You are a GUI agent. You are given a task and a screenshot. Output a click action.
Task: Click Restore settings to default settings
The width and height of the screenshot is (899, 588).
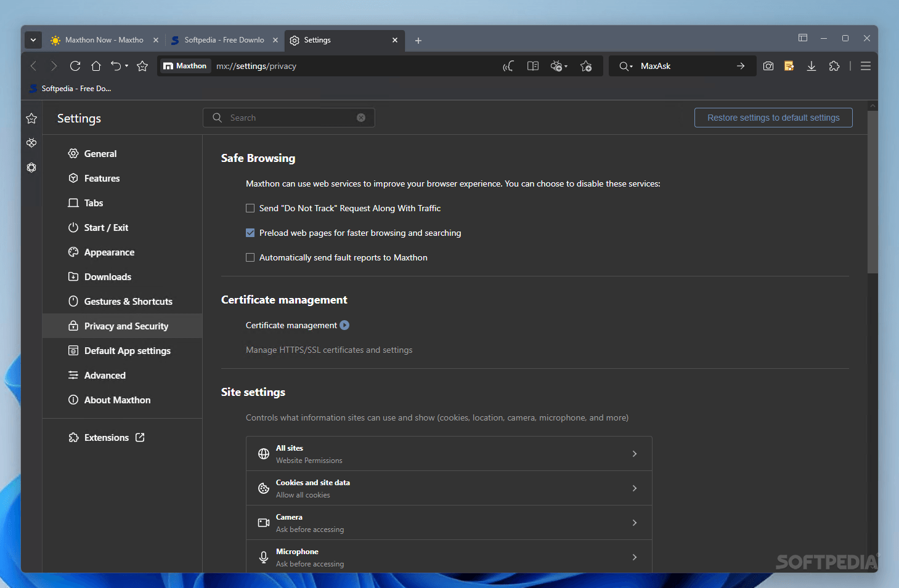pos(773,117)
